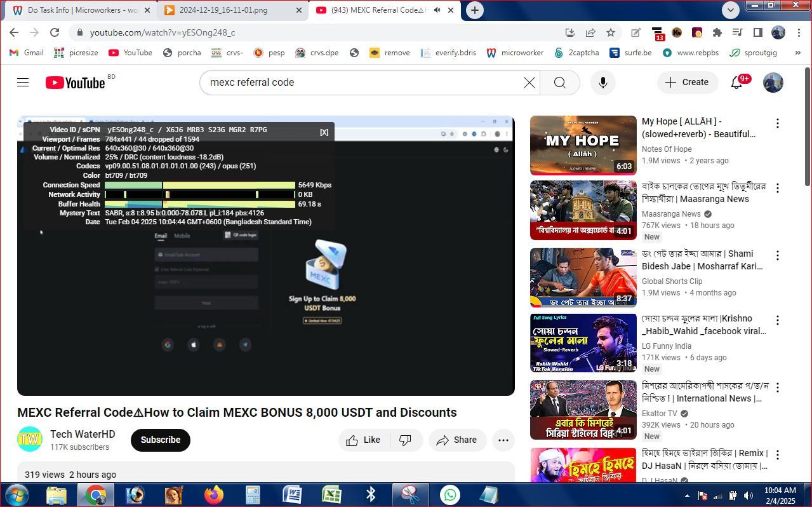
Task: Open Chrome side panel icon
Action: tap(757, 32)
